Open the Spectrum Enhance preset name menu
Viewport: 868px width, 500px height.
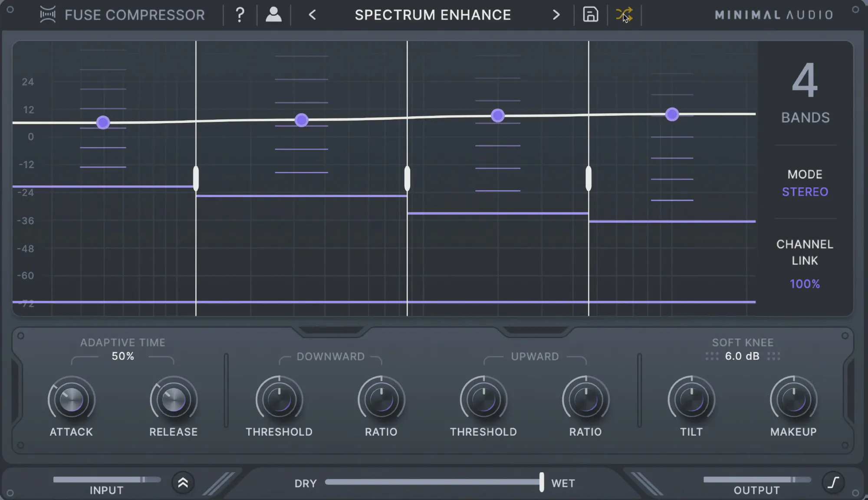[x=433, y=15]
